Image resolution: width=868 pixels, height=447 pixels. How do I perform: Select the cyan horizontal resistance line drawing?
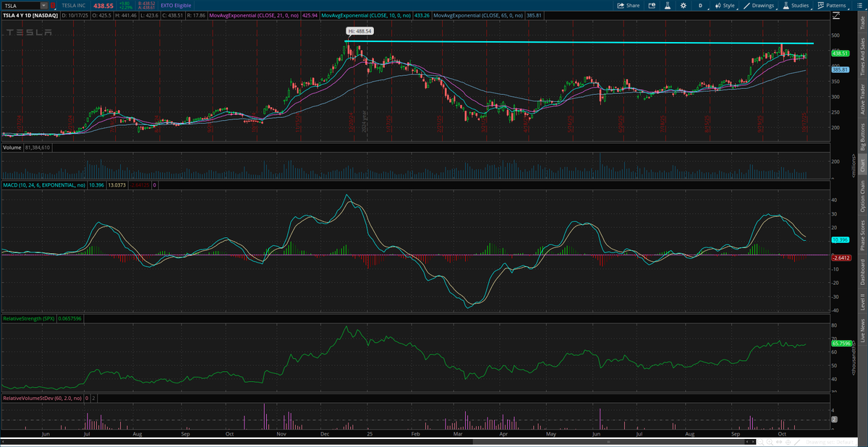pos(579,43)
